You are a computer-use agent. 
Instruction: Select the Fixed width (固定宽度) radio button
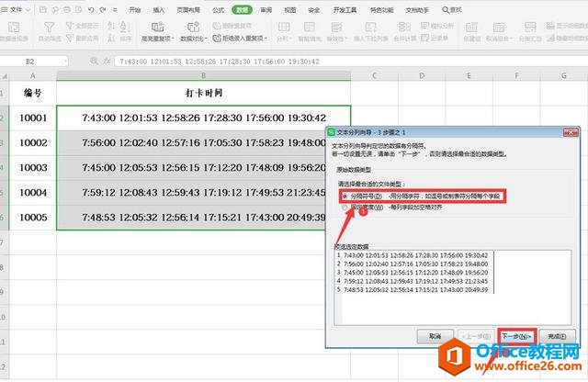click(345, 208)
